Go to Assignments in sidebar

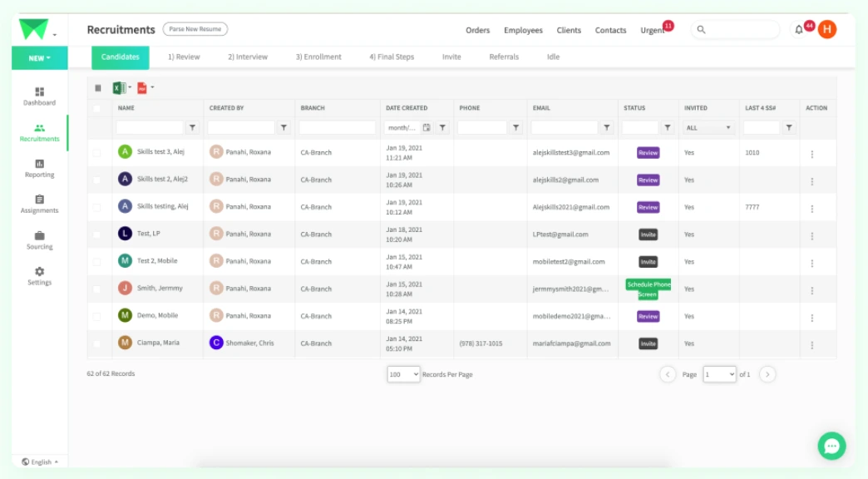(39, 200)
